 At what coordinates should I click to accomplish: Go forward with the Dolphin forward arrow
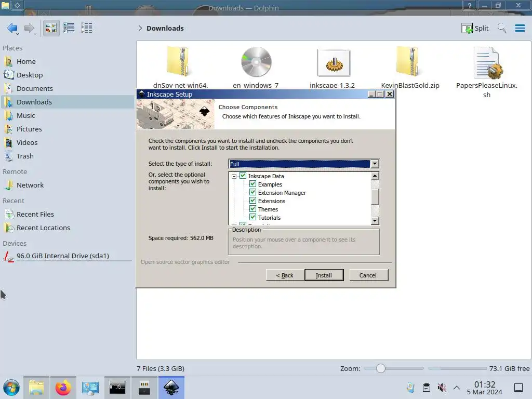tap(29, 28)
